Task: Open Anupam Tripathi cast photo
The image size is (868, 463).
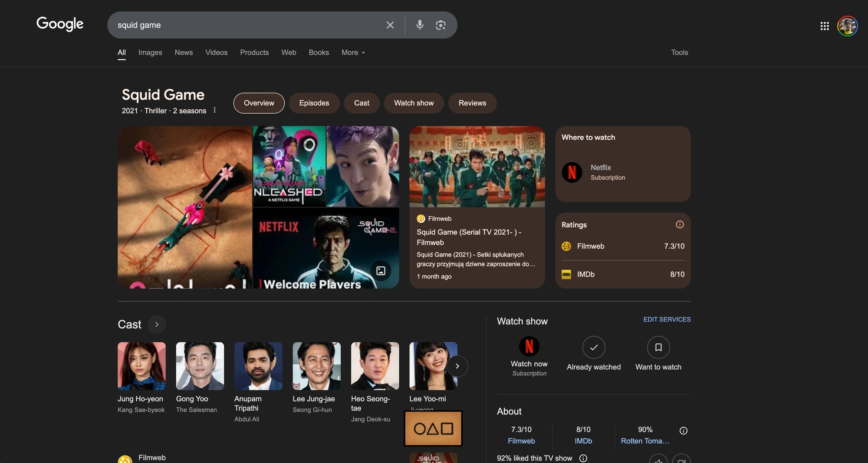Action: click(258, 366)
